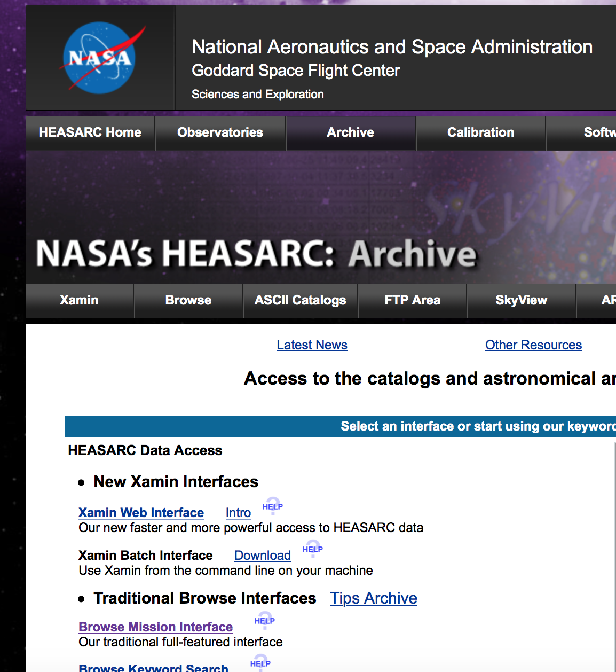Select the Archive menu item

coord(350,132)
